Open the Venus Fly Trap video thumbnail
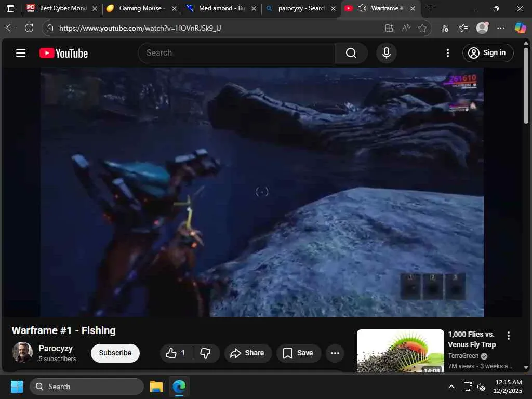This screenshot has width=532, height=399. [x=401, y=351]
